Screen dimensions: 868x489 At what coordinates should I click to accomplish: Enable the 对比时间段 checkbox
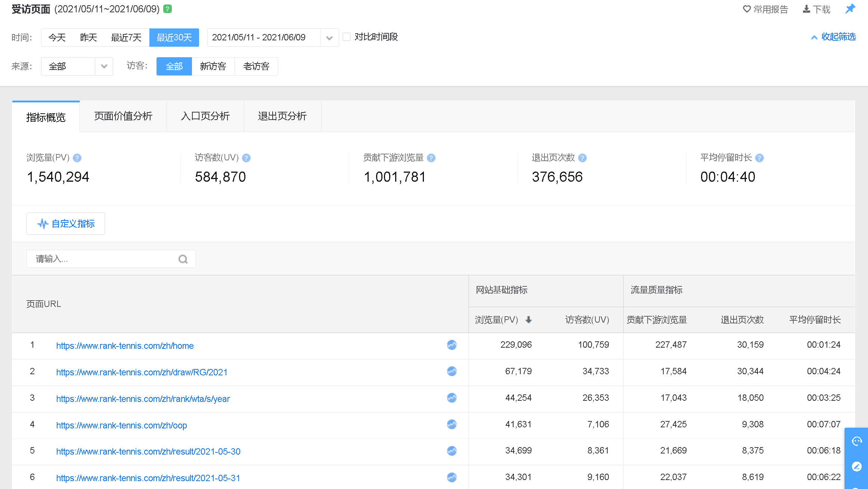click(x=347, y=37)
